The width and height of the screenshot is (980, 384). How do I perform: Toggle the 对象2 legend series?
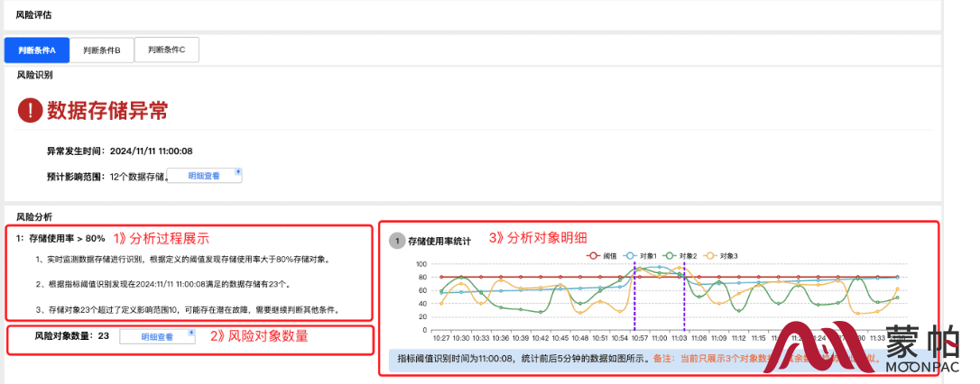tap(682, 255)
